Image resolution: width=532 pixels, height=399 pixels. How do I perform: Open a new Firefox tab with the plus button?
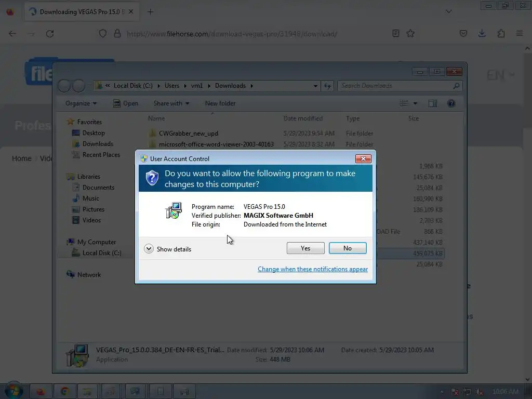click(150, 12)
